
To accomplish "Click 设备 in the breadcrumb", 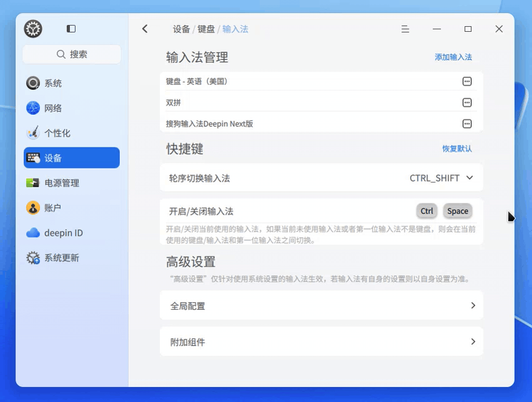I will pos(181,29).
